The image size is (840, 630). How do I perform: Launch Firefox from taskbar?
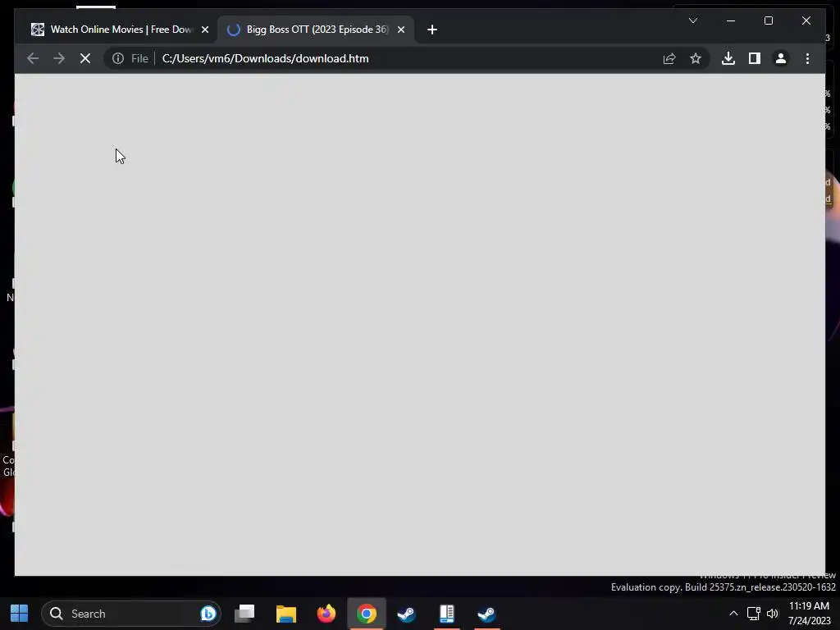point(326,614)
